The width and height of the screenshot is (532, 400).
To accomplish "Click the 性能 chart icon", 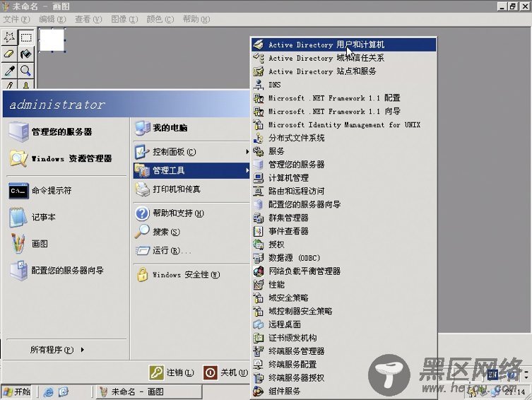I will tap(258, 284).
